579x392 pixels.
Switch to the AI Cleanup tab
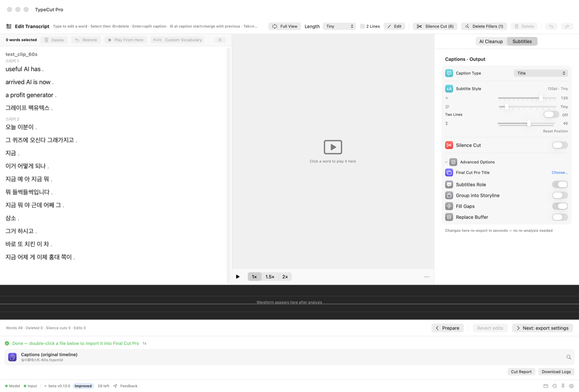point(491,41)
